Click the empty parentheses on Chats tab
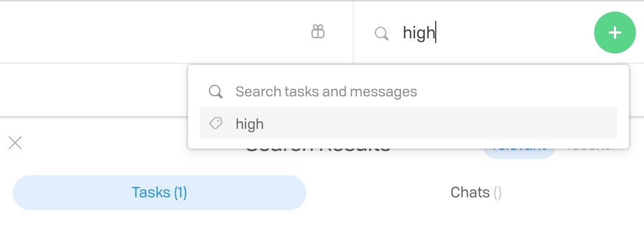 tap(497, 193)
